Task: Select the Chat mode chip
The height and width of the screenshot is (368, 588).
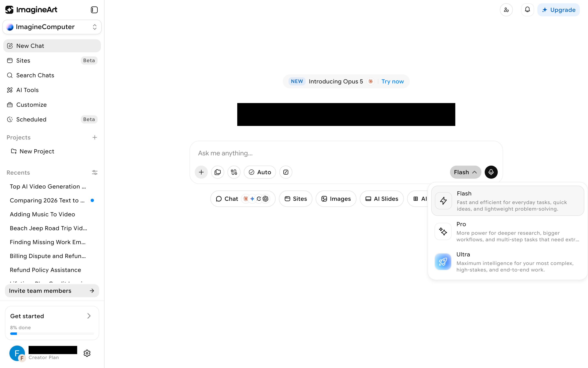Action: (243, 199)
